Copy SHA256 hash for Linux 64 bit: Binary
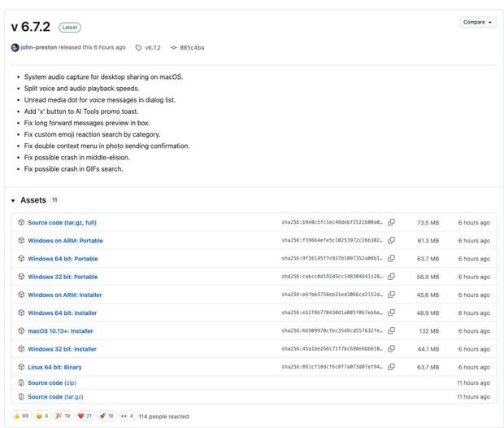This screenshot has height=428, width=504. click(x=391, y=367)
